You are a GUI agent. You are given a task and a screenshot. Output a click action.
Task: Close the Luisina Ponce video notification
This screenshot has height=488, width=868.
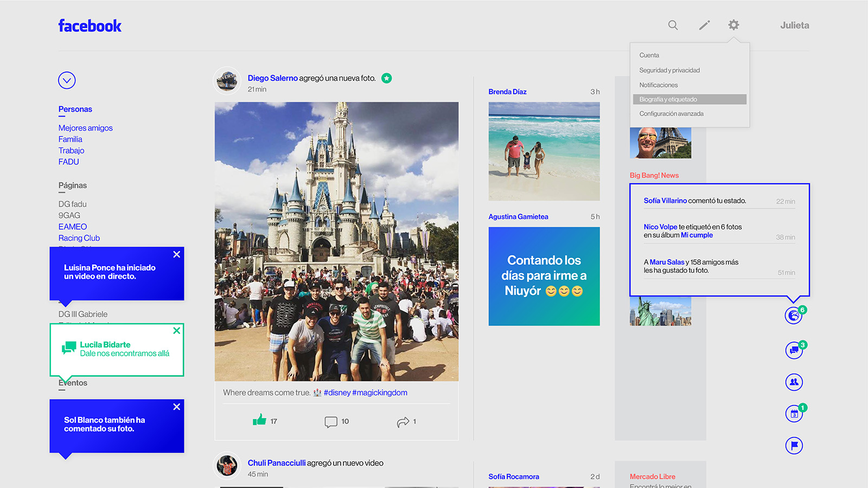point(176,254)
